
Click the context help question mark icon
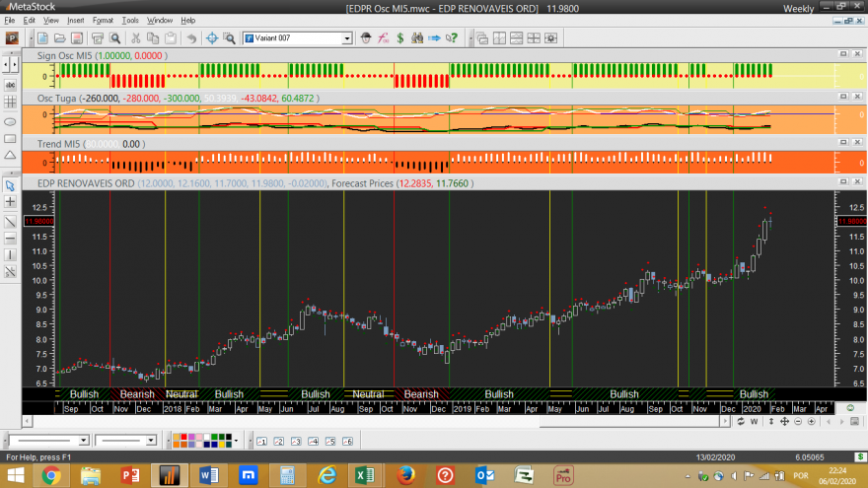[x=452, y=38]
